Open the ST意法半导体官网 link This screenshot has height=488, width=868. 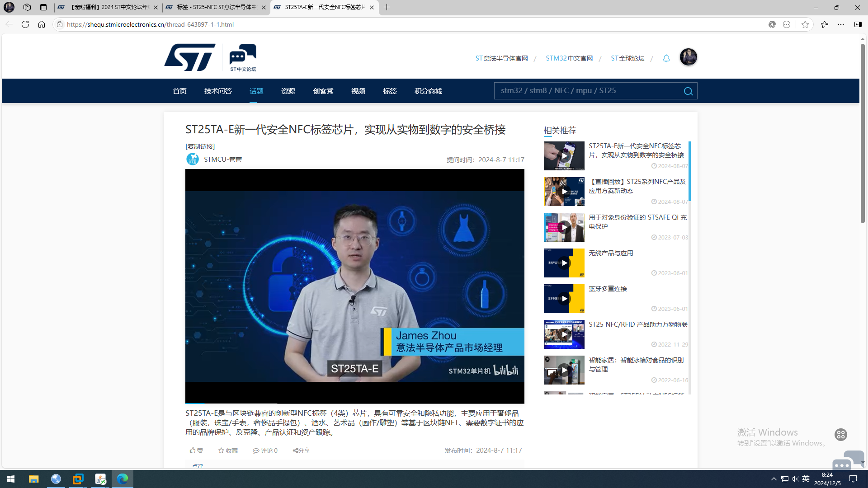[501, 58]
